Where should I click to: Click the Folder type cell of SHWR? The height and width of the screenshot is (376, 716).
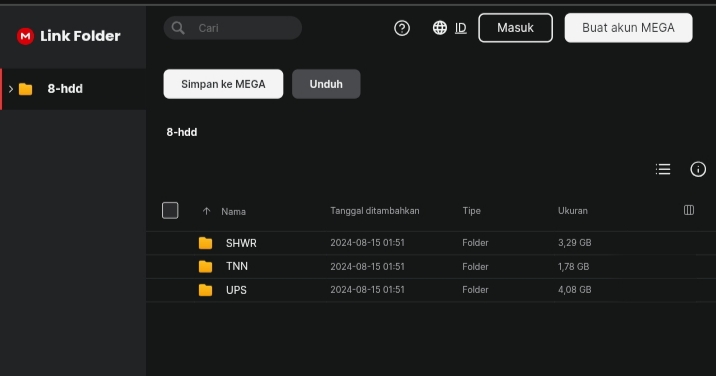pos(475,243)
